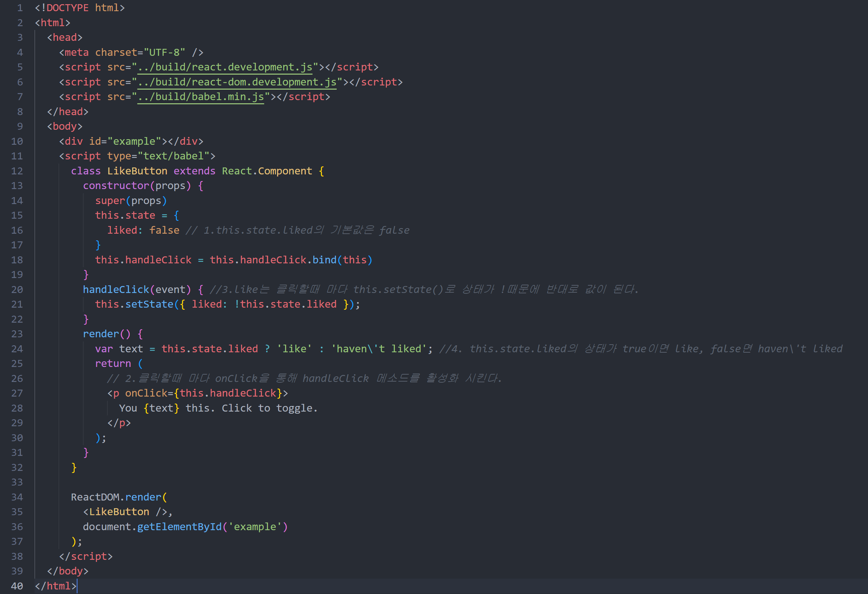Click the constructor keyword
Screen dimensions: 868x594
[x=116, y=186]
